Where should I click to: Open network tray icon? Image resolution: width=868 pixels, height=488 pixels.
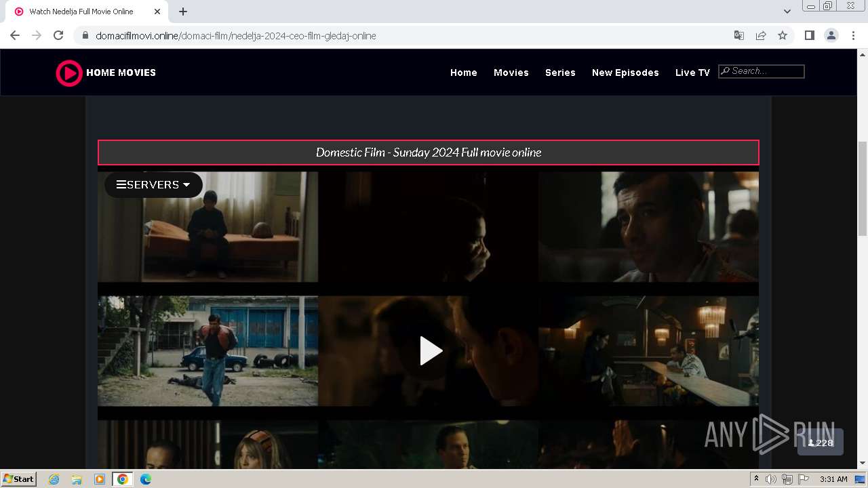point(787,479)
